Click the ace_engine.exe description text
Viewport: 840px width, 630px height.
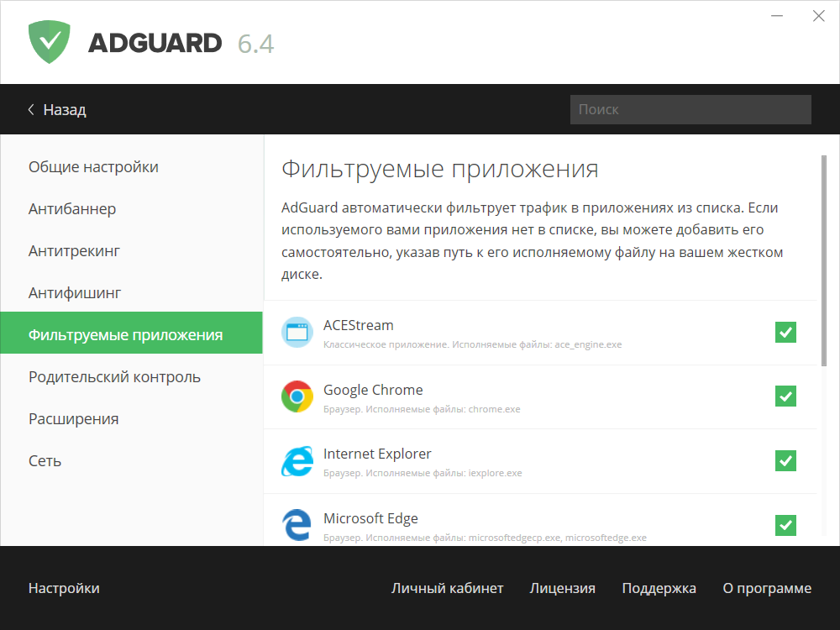pyautogui.click(x=472, y=344)
